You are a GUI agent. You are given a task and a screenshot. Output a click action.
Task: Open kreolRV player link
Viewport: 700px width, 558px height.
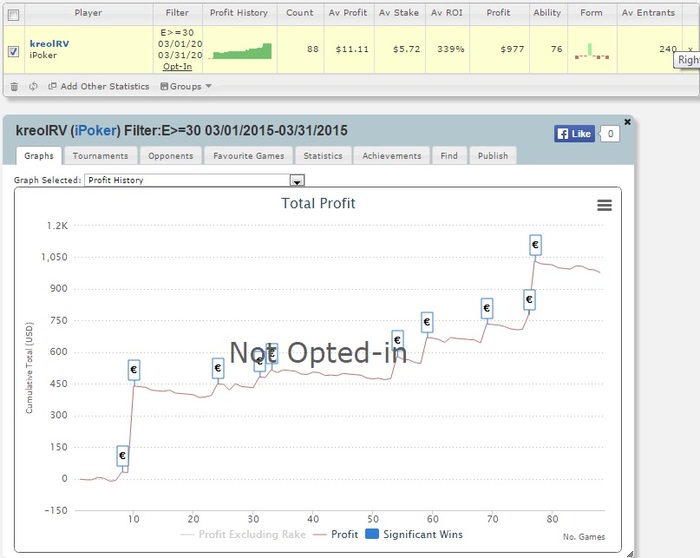pos(49,44)
